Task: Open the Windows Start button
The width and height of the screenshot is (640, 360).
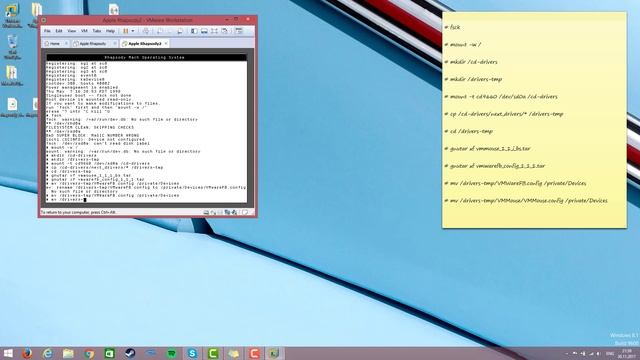Action: pos(8,353)
